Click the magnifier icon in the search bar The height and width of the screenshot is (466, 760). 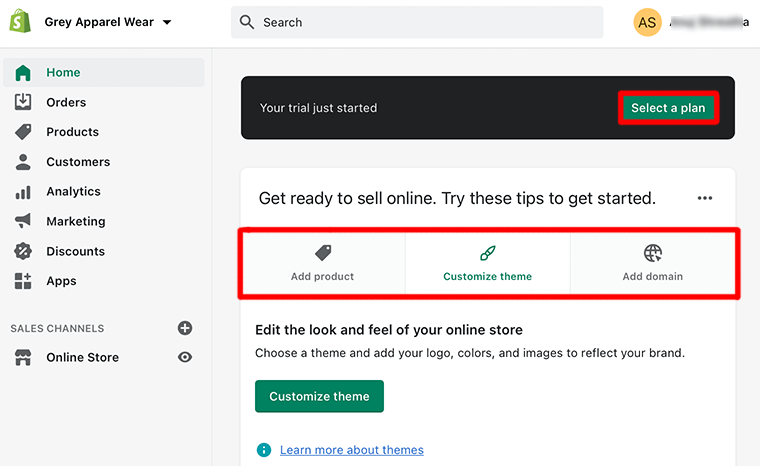point(247,22)
